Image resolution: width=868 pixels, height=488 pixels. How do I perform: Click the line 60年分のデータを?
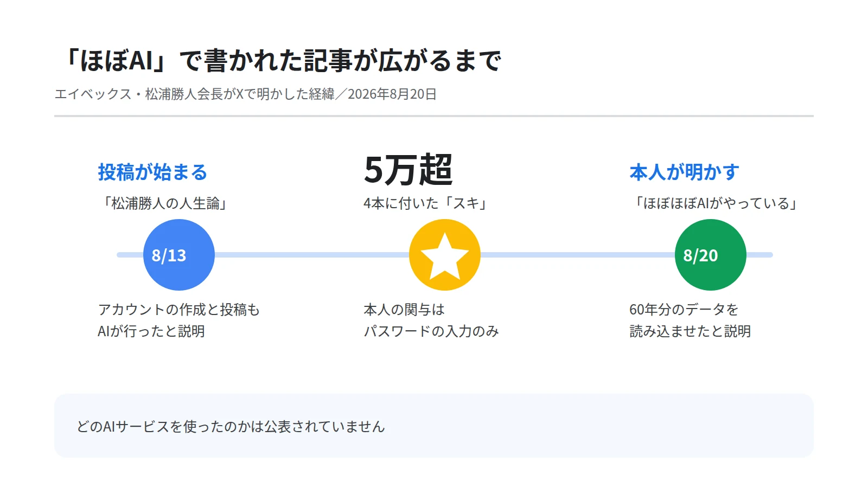684,310
